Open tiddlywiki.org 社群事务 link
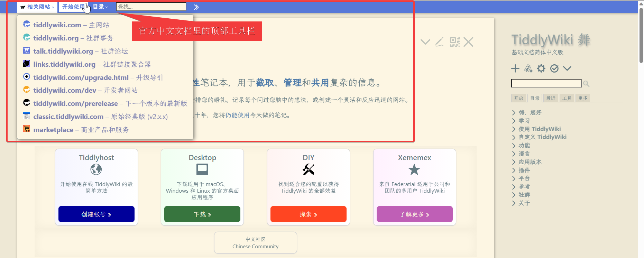The height and width of the screenshot is (258, 644). [x=73, y=38]
